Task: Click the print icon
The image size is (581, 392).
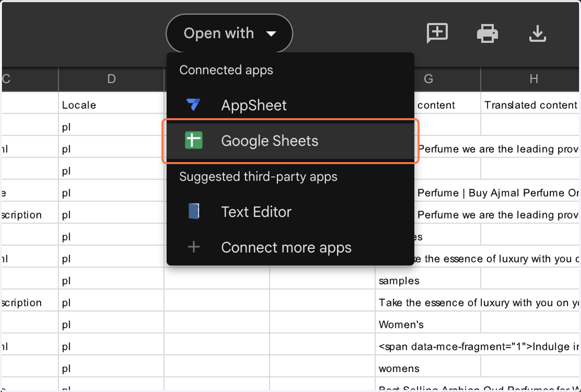Action: tap(487, 33)
